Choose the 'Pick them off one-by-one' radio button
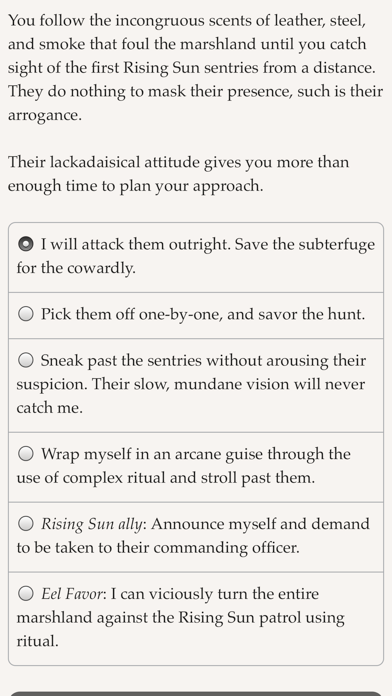This screenshot has width=392, height=696. 26,314
